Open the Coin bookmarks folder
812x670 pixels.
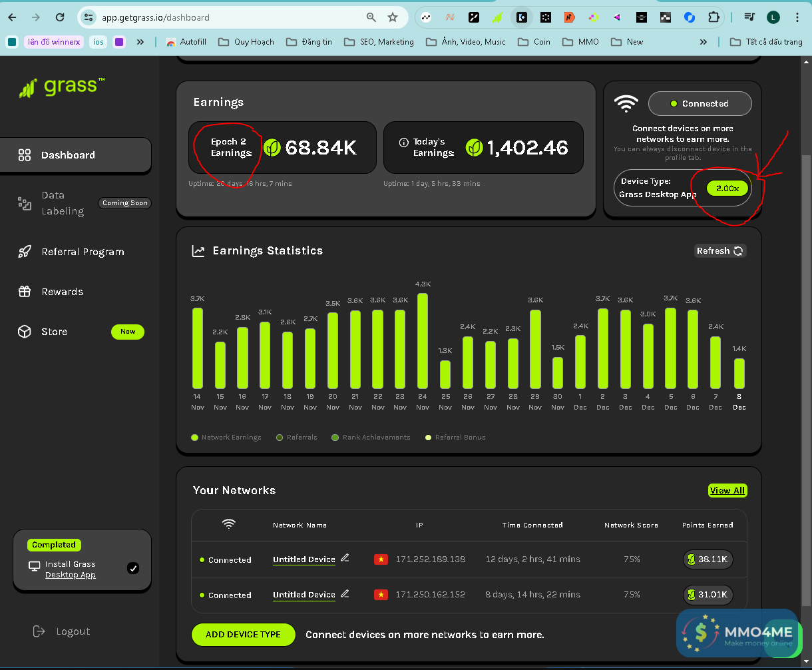point(534,42)
